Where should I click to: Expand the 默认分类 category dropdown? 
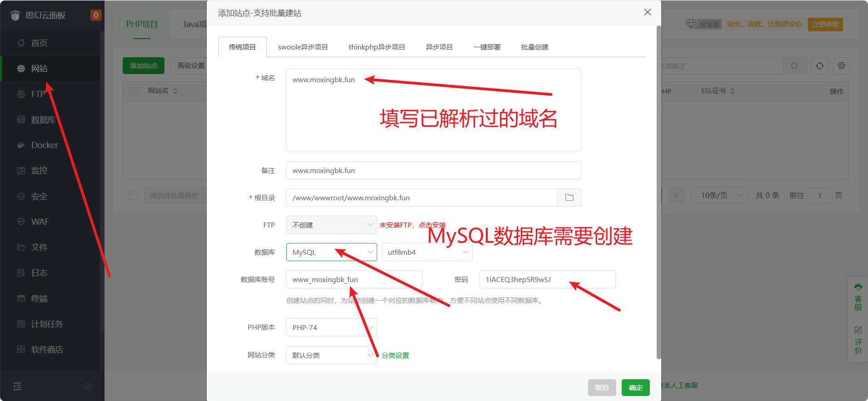[332, 355]
